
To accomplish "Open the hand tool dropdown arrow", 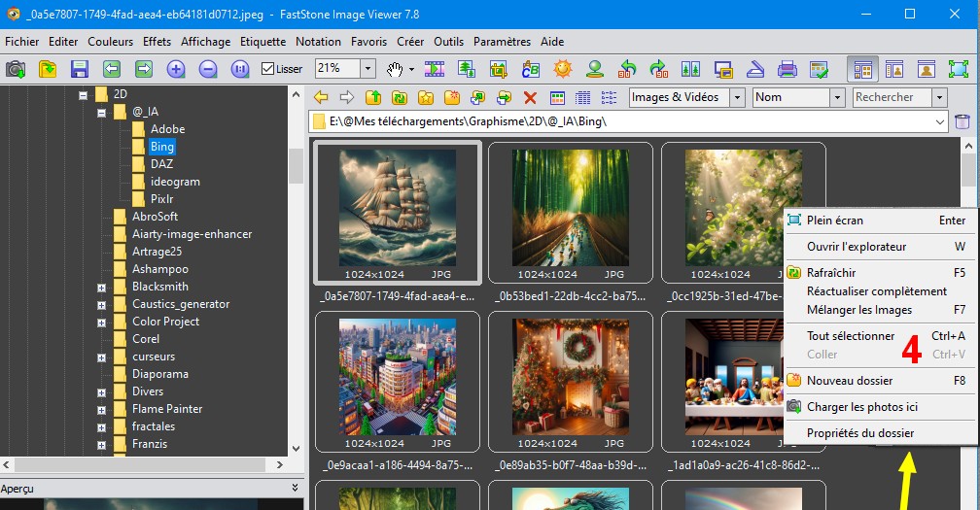I will (411, 69).
